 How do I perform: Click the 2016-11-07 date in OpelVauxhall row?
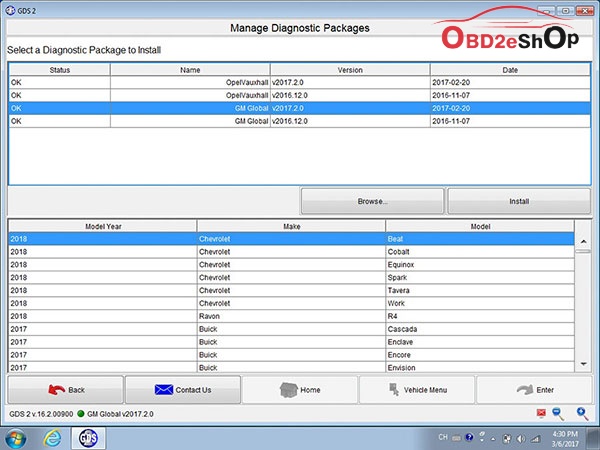click(x=451, y=95)
